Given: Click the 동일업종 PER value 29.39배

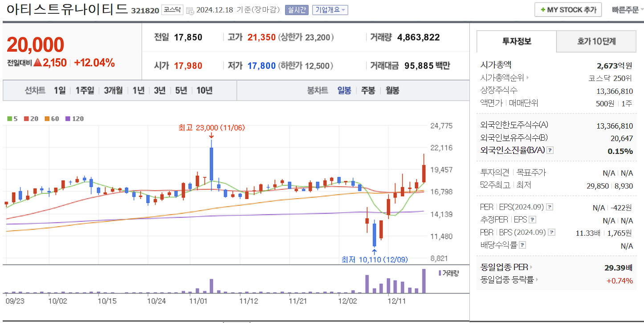Looking at the screenshot, I should (619, 268).
